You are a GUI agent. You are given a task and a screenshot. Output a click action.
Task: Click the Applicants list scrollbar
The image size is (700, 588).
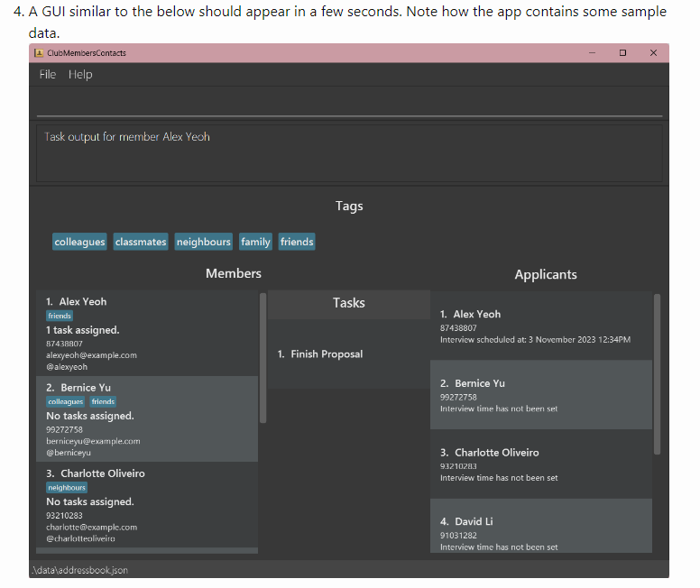[x=657, y=374]
